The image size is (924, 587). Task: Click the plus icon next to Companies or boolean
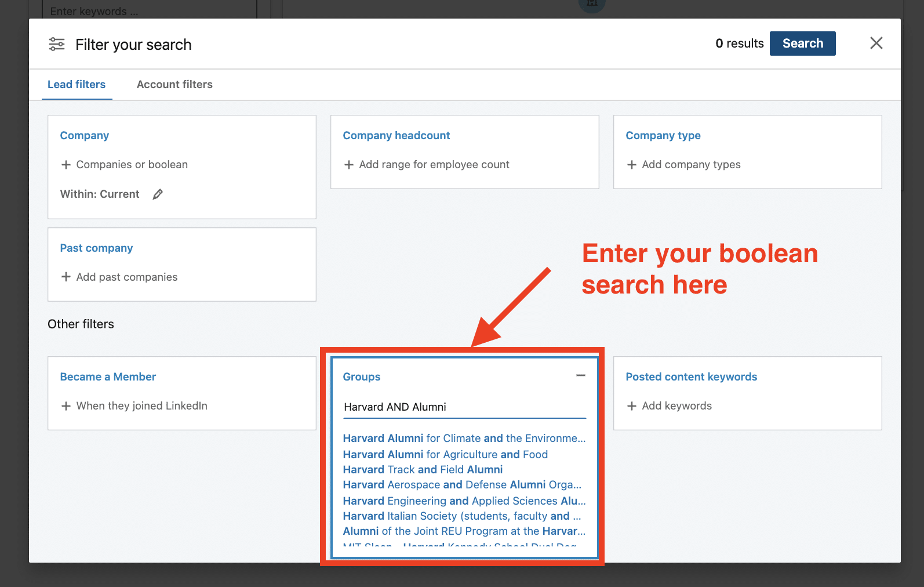pos(66,165)
